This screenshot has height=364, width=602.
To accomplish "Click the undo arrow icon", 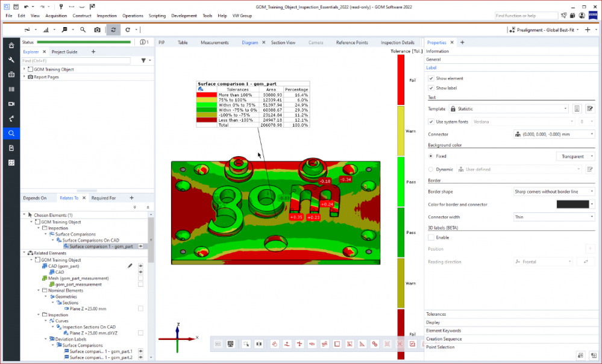I will click(x=26, y=7).
